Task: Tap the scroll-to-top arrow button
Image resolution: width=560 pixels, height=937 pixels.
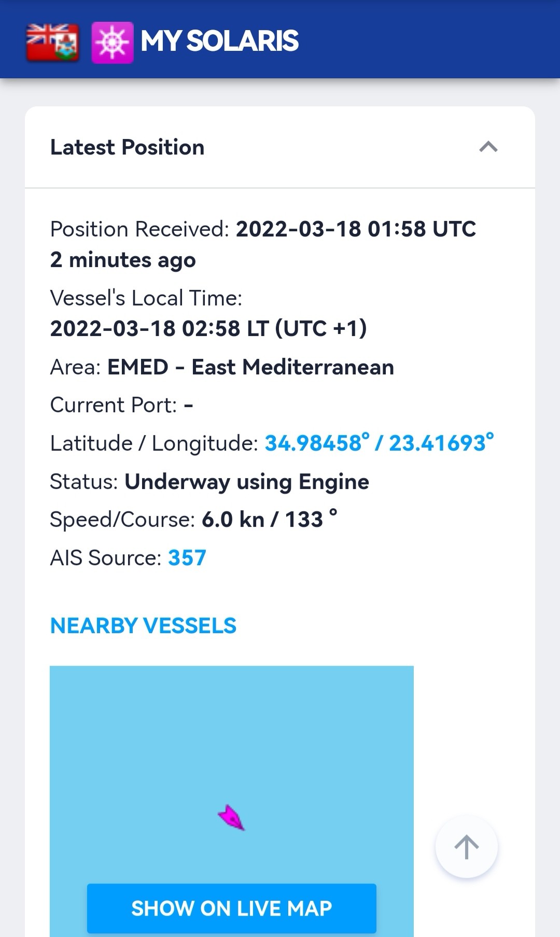Action: coord(466,847)
